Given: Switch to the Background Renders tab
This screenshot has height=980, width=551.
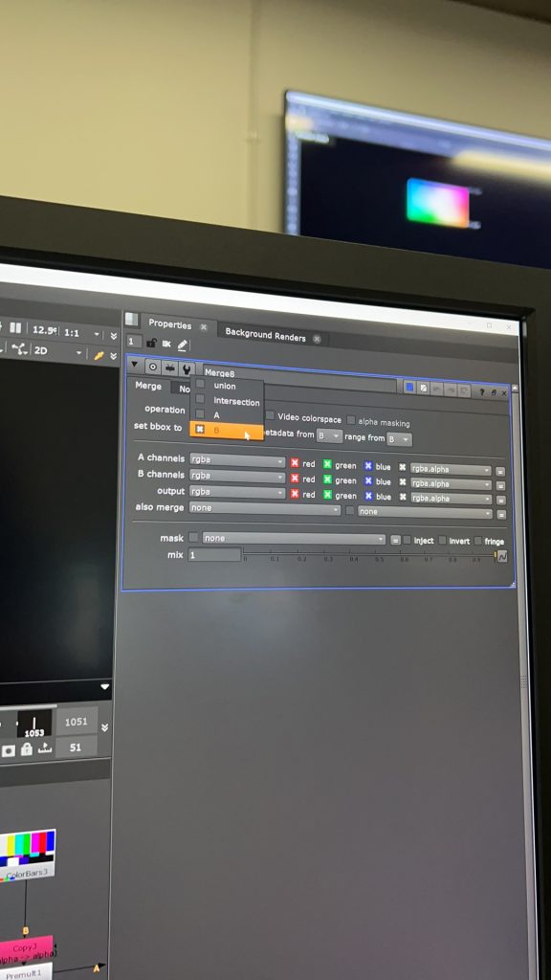Looking at the screenshot, I should pyautogui.click(x=265, y=335).
